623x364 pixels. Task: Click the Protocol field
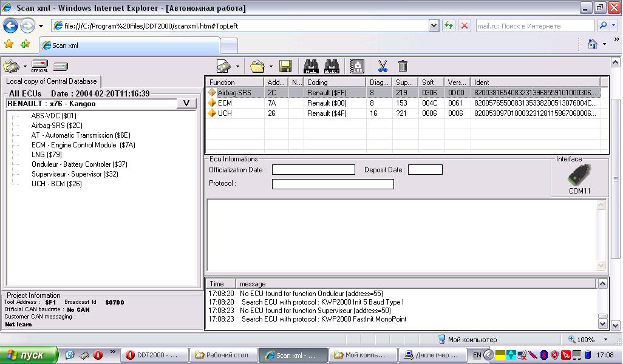pos(333,184)
